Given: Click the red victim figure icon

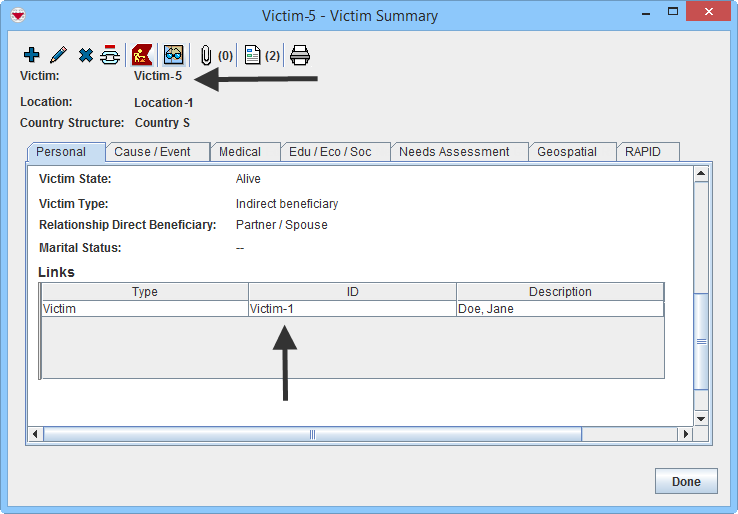Looking at the screenshot, I should 142,55.
